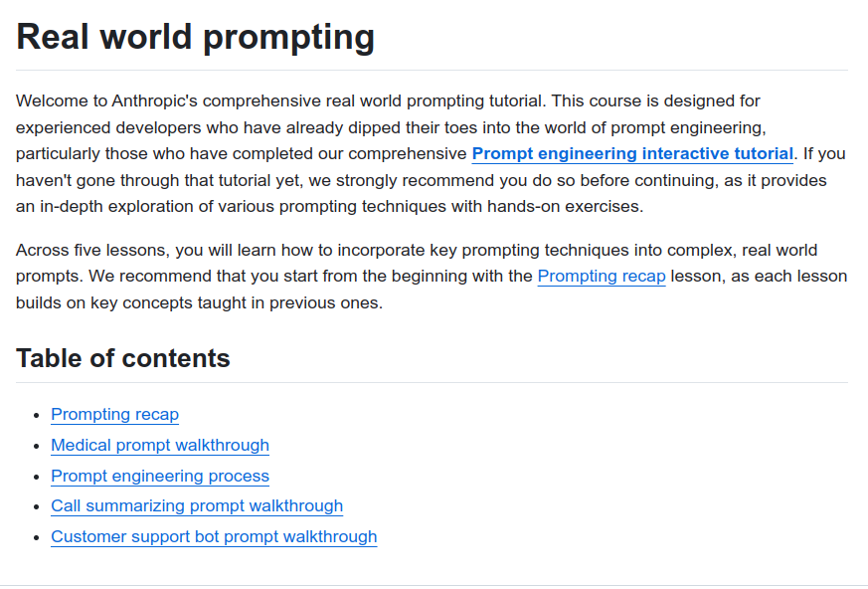Click the "Table of contents" heading
The height and width of the screenshot is (589, 868).
(x=123, y=358)
